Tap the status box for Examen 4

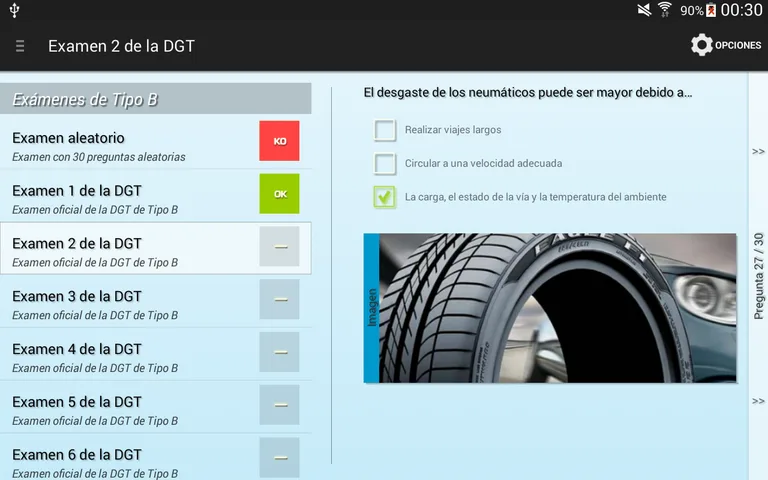279,352
